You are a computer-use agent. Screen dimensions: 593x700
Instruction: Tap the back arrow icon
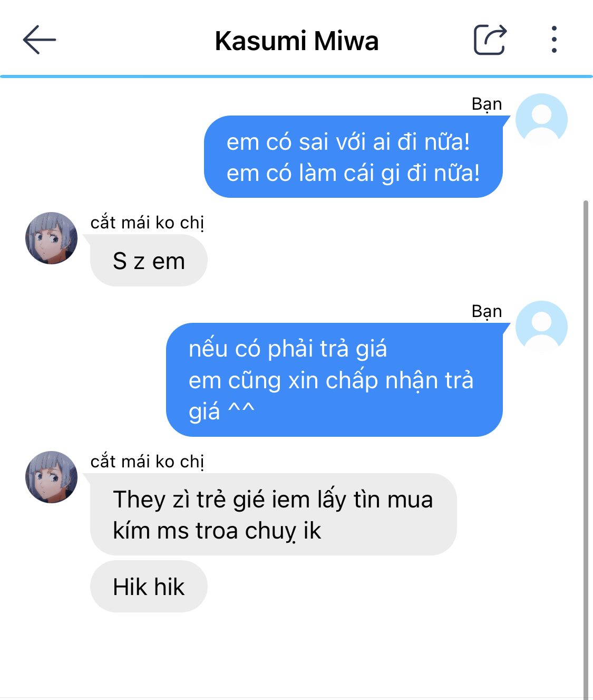coord(39,40)
